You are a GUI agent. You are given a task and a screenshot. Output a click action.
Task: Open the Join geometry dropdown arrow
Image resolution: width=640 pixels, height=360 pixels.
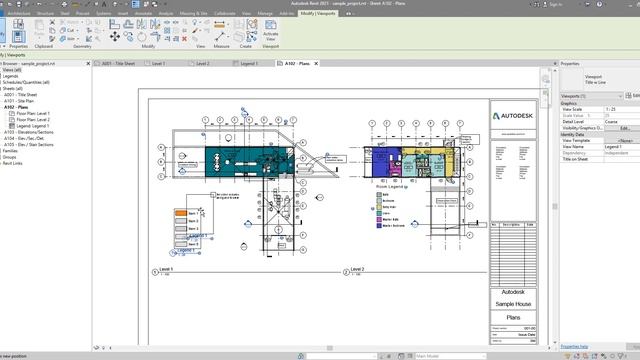[x=78, y=39]
